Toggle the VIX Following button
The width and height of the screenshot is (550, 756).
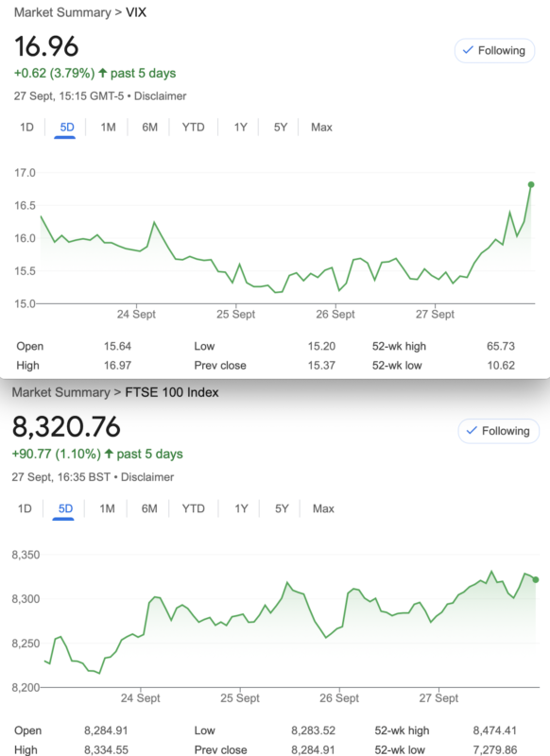[x=494, y=51]
